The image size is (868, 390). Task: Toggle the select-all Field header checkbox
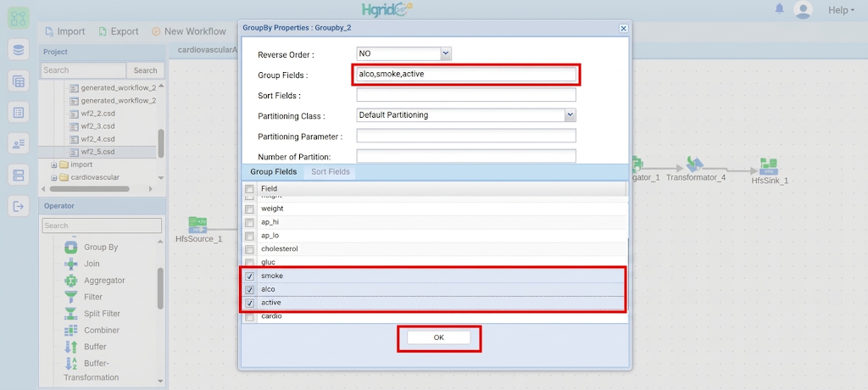click(x=250, y=189)
